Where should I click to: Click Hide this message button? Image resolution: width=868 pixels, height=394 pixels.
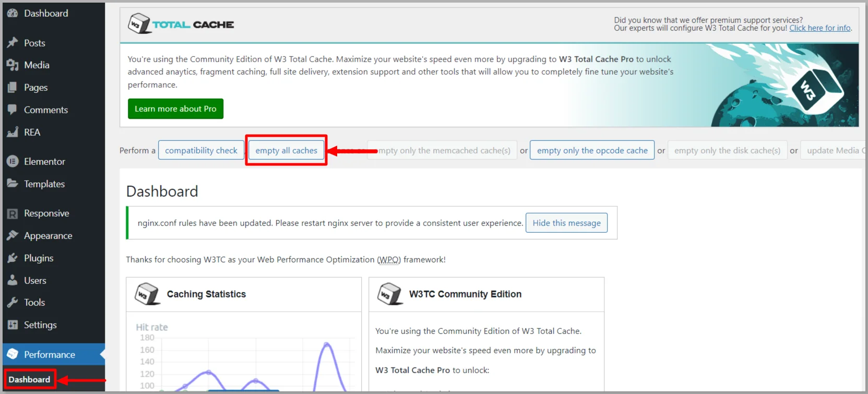click(566, 223)
